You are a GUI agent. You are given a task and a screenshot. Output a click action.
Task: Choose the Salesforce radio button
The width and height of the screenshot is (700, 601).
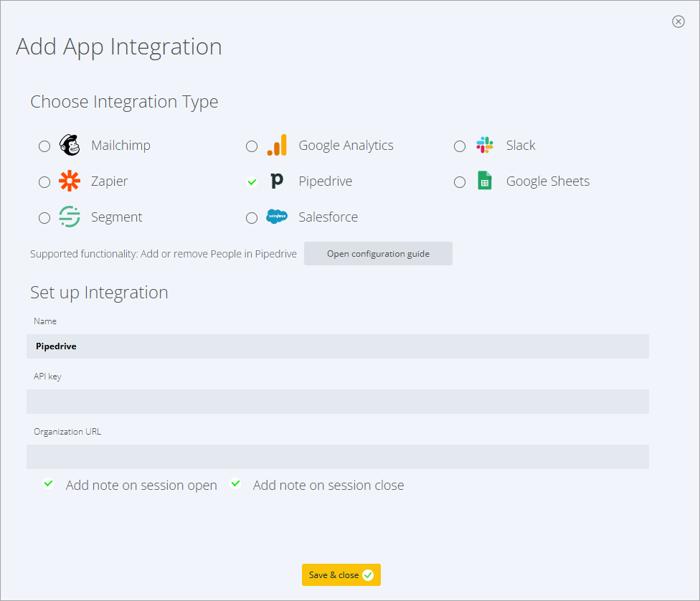coord(252,218)
